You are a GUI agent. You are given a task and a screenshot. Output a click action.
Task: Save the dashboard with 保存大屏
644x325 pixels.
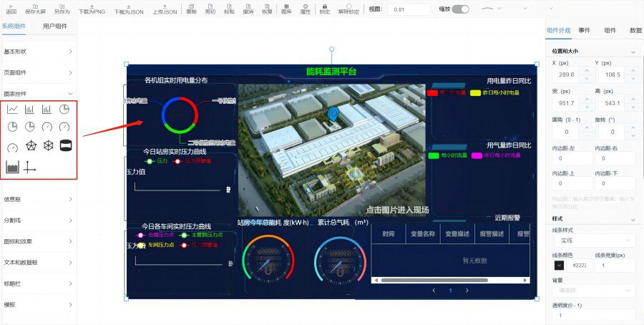pos(35,9)
